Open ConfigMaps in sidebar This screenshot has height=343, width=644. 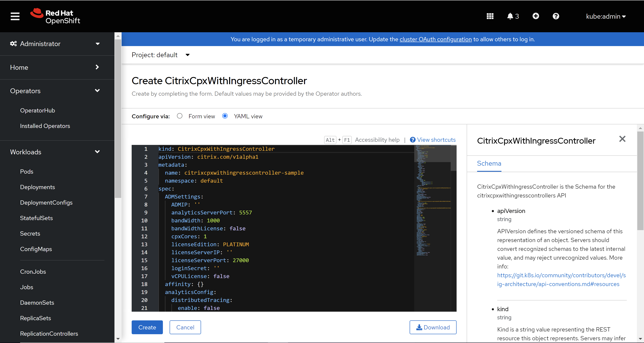[36, 249]
